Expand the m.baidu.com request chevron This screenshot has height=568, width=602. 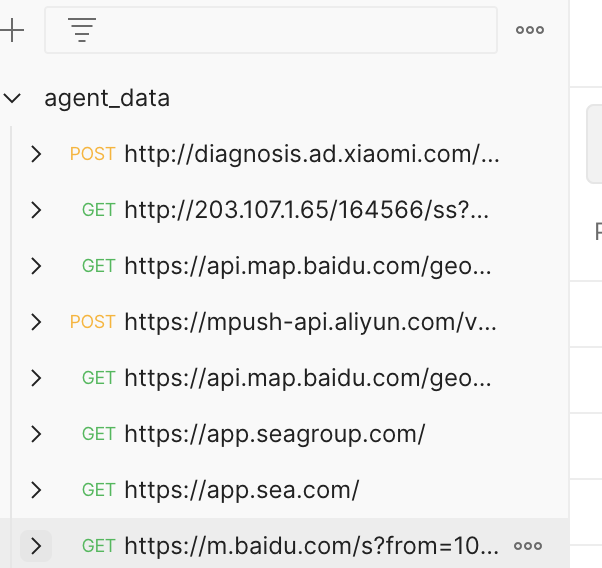pos(36,546)
